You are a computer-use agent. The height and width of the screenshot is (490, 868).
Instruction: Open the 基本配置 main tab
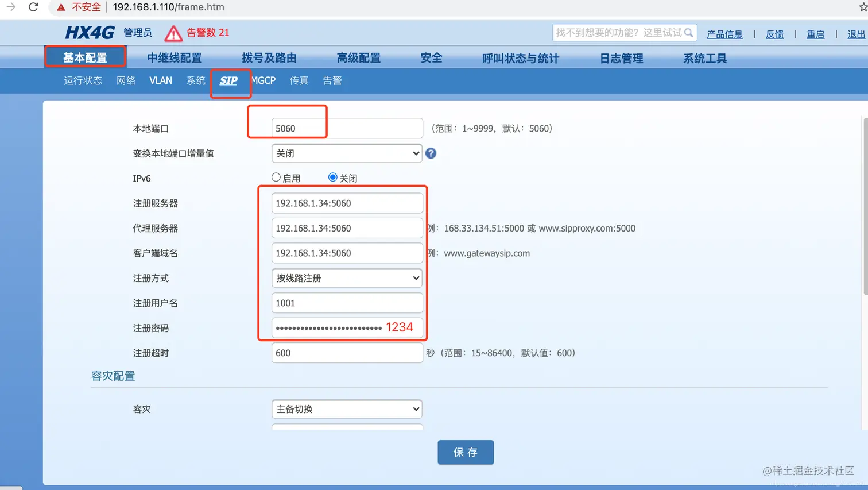point(85,57)
